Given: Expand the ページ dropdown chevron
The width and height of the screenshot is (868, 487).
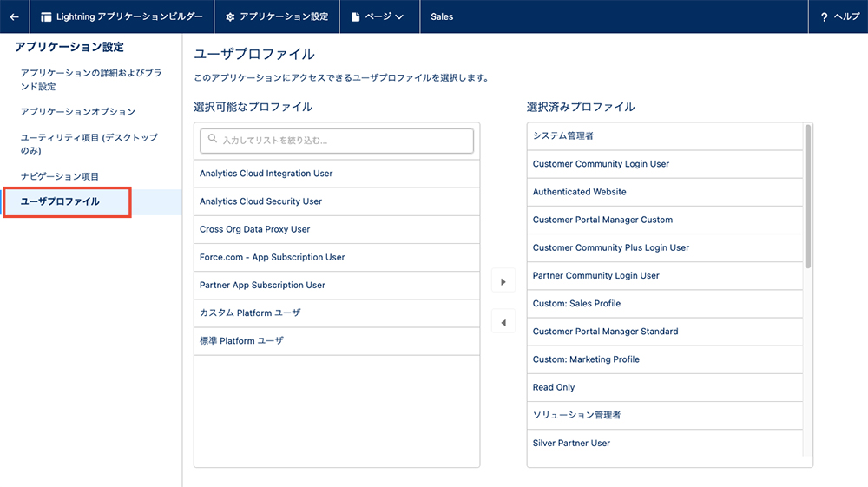Looking at the screenshot, I should (399, 17).
